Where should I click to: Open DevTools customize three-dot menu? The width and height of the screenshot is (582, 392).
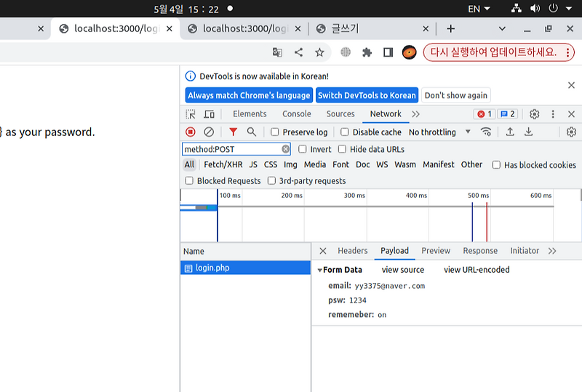pos(553,114)
